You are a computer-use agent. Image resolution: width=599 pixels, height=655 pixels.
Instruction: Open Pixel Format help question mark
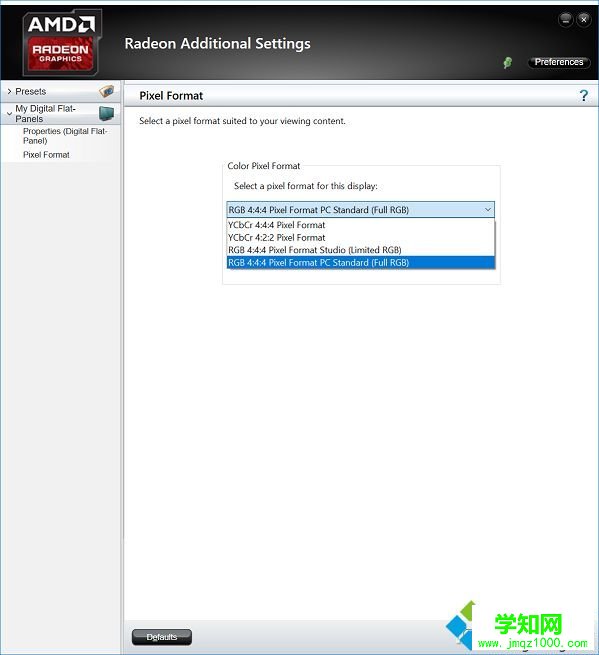[584, 96]
